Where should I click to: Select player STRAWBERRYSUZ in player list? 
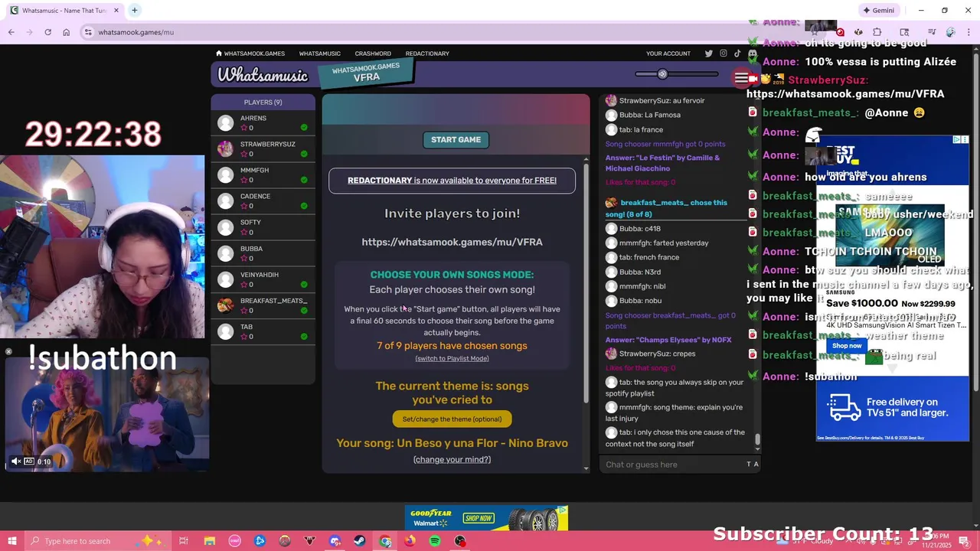pyautogui.click(x=263, y=148)
